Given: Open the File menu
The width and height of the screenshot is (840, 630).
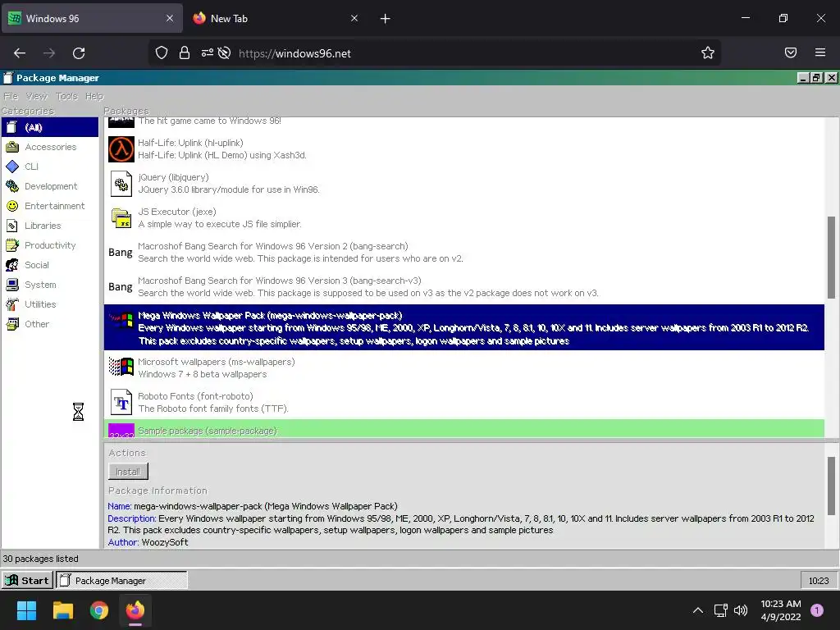Looking at the screenshot, I should tap(11, 97).
